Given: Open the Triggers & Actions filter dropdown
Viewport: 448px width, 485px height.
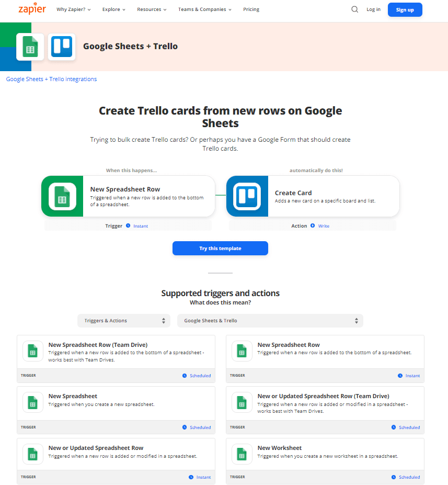Looking at the screenshot, I should (124, 321).
